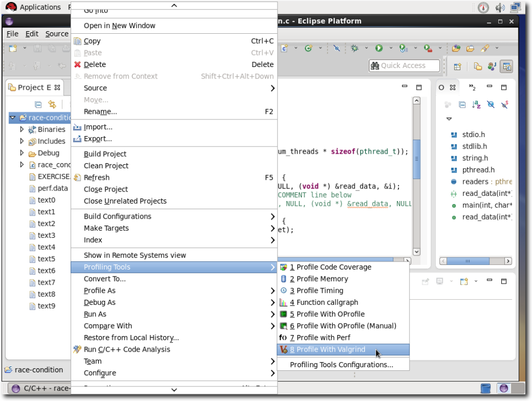The height and width of the screenshot is (401, 532).
Task: Select the Debug toolbar icon
Action: (354, 48)
